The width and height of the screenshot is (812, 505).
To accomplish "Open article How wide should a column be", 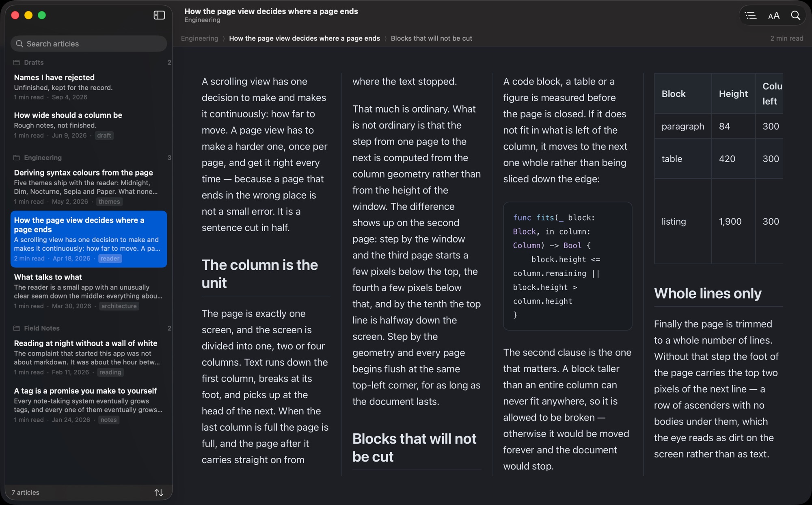I will 89,125.
